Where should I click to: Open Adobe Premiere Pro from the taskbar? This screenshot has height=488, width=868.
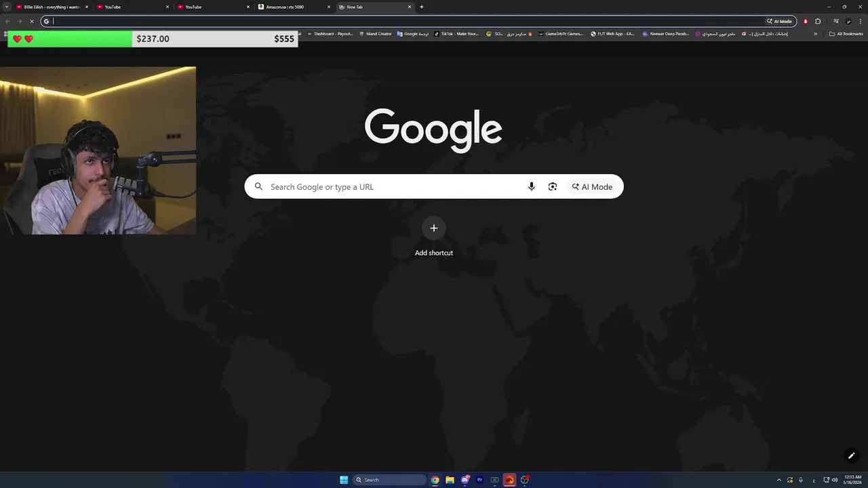(x=479, y=480)
